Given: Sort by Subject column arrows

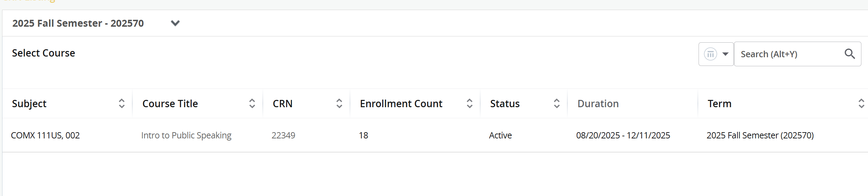Looking at the screenshot, I should pyautogui.click(x=122, y=103).
